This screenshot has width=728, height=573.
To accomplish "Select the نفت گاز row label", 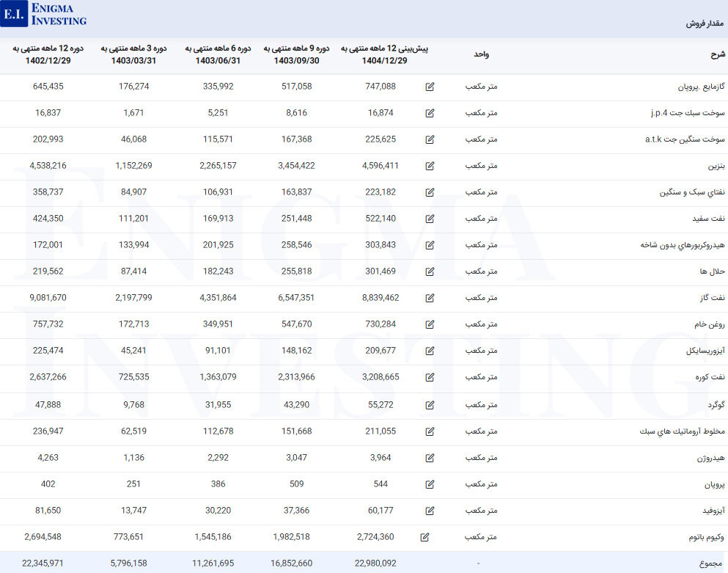I will tap(712, 298).
